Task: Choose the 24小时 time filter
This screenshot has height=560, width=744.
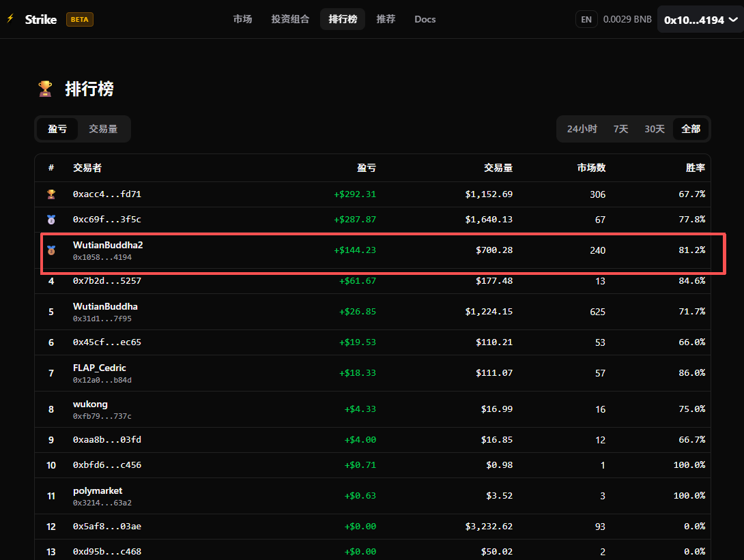Action: 582,129
